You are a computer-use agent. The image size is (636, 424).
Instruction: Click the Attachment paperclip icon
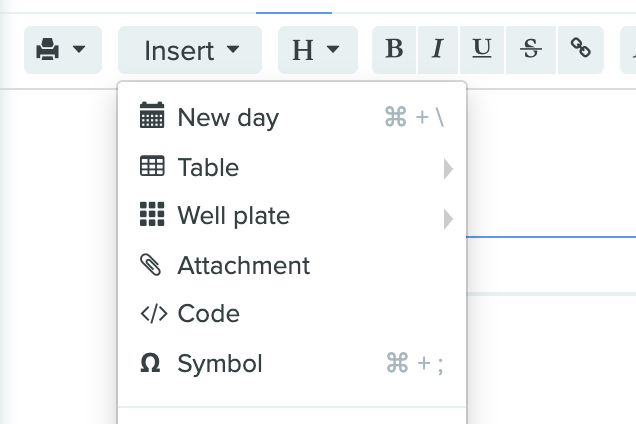point(151,265)
